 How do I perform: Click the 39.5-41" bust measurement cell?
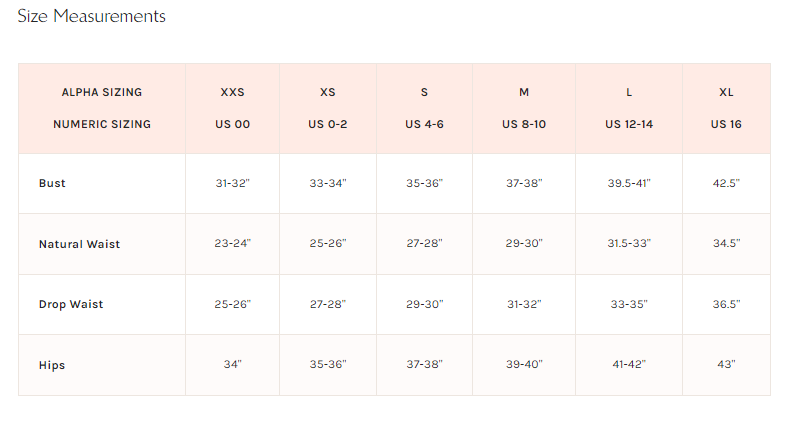629,183
